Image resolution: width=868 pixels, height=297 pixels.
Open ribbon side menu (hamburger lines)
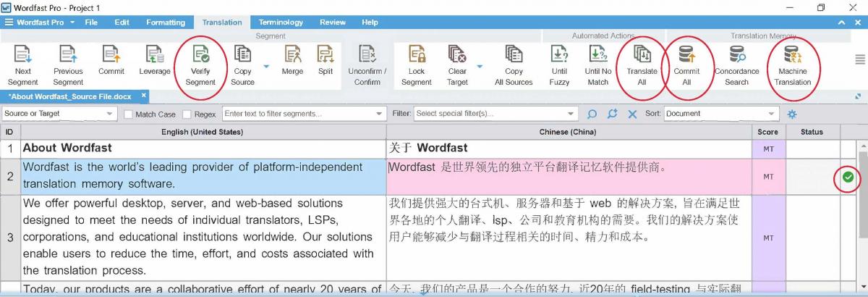tap(859, 59)
